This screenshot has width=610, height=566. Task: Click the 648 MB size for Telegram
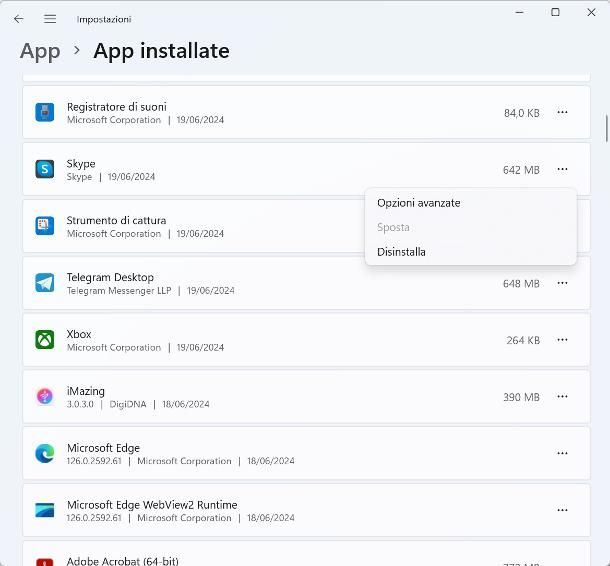coord(521,284)
